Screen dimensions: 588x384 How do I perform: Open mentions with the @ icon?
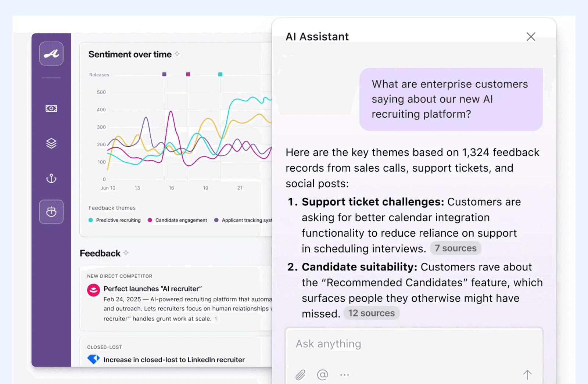click(322, 374)
